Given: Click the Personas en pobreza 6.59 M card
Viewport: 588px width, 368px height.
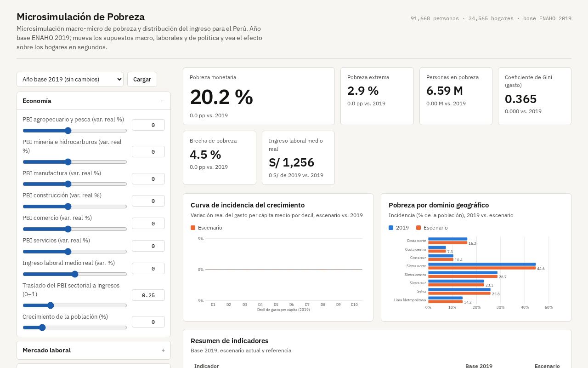Looking at the screenshot, I should (456, 96).
